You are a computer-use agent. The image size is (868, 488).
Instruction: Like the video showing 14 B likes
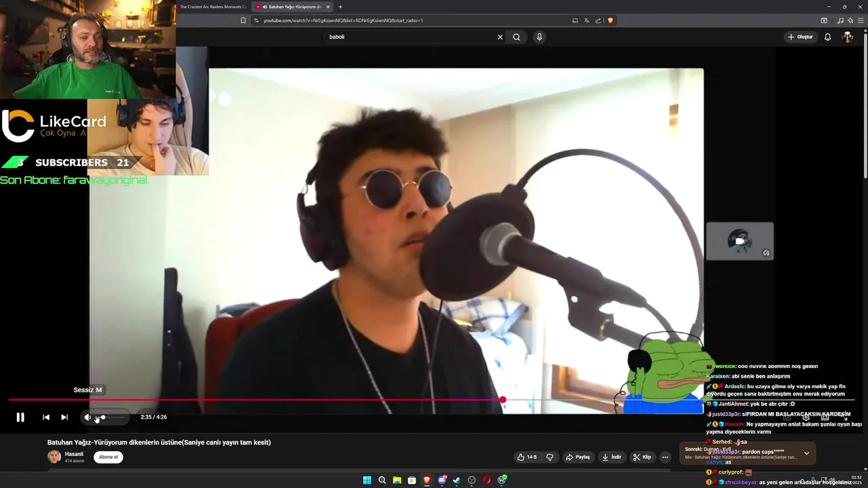click(x=528, y=457)
